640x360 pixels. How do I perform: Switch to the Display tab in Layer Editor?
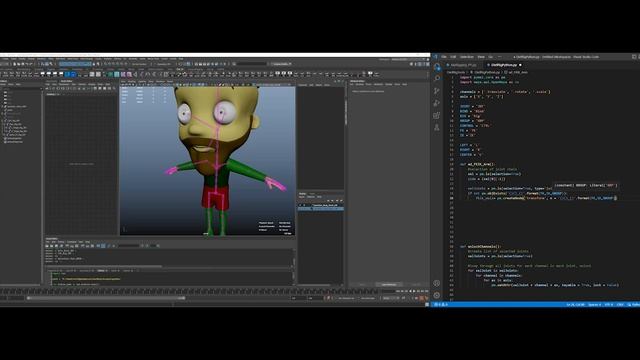click(302, 193)
